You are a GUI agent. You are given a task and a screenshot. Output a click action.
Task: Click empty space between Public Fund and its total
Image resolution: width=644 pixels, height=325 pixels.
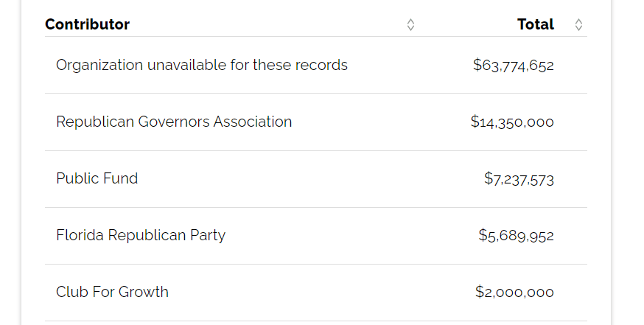tap(309, 178)
